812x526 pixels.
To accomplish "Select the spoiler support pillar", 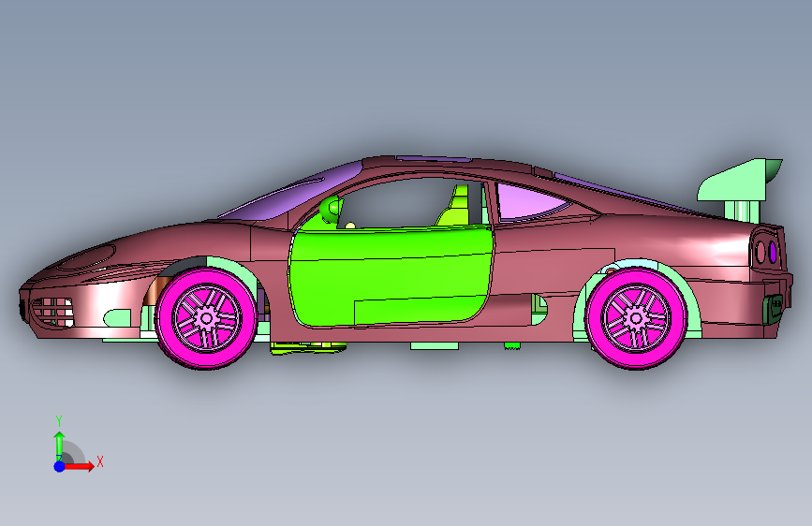I will pyautogui.click(x=741, y=211).
